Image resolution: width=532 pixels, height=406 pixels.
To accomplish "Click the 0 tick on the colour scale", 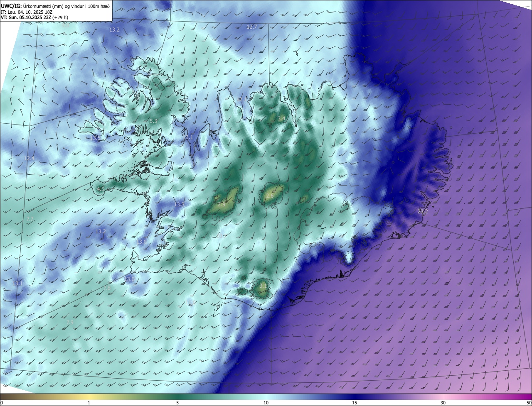I will [x=2, y=403].
